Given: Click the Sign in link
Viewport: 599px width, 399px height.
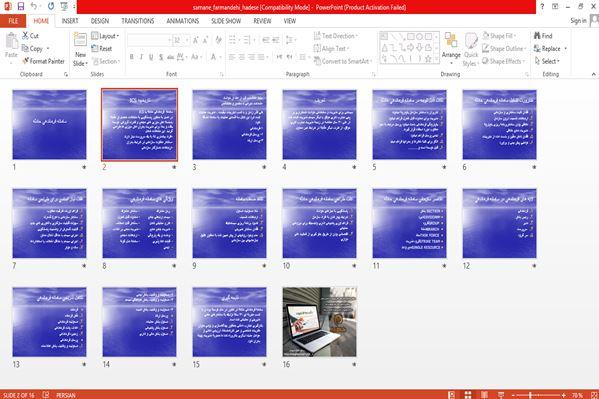Looking at the screenshot, I should point(578,21).
